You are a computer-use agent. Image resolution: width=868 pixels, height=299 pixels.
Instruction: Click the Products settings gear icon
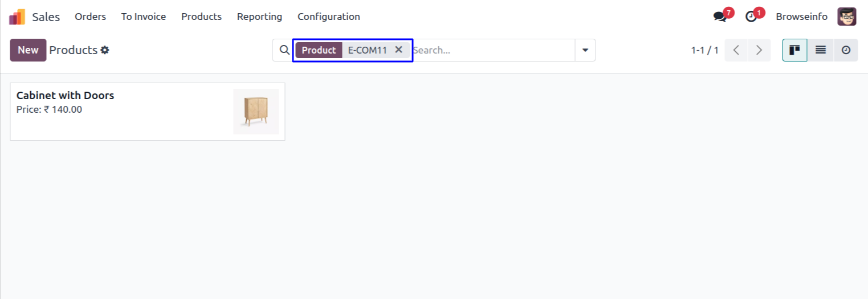click(x=105, y=50)
